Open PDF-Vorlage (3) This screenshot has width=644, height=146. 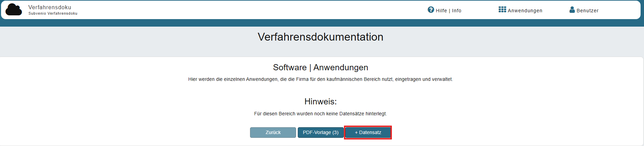click(x=321, y=132)
